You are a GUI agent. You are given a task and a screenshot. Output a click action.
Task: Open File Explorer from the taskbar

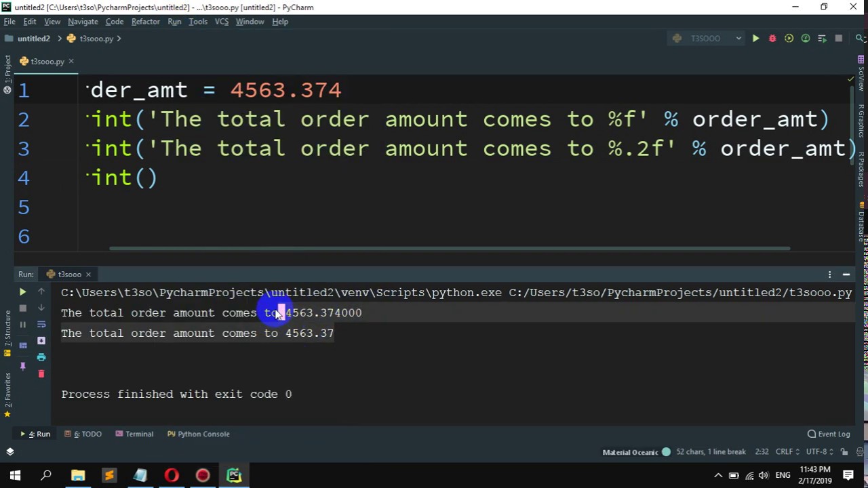78,476
